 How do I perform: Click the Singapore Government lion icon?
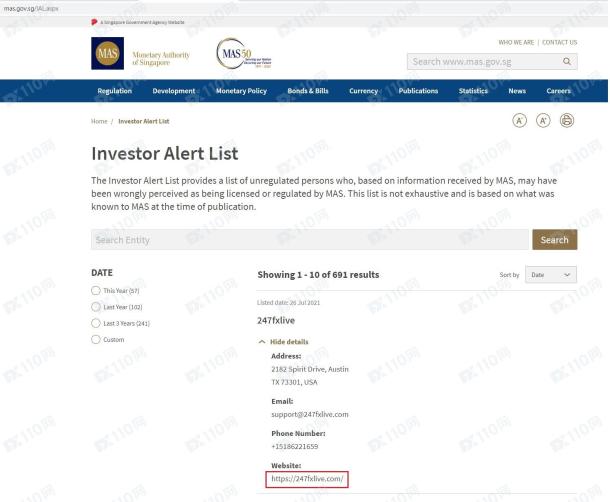coord(94,22)
